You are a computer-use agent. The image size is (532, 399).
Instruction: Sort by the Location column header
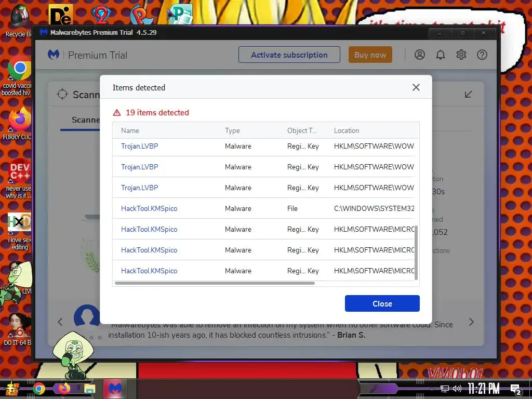347,130
